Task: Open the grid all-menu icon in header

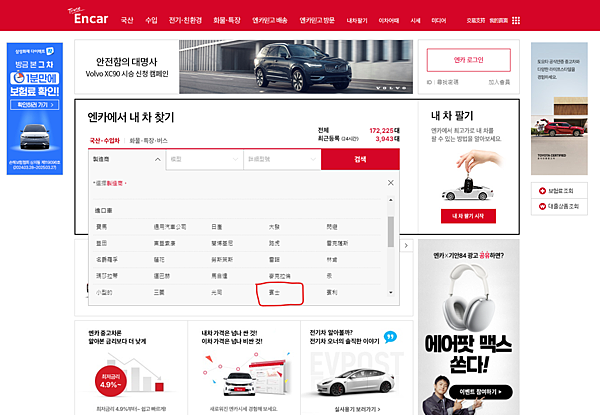Action: (516, 21)
